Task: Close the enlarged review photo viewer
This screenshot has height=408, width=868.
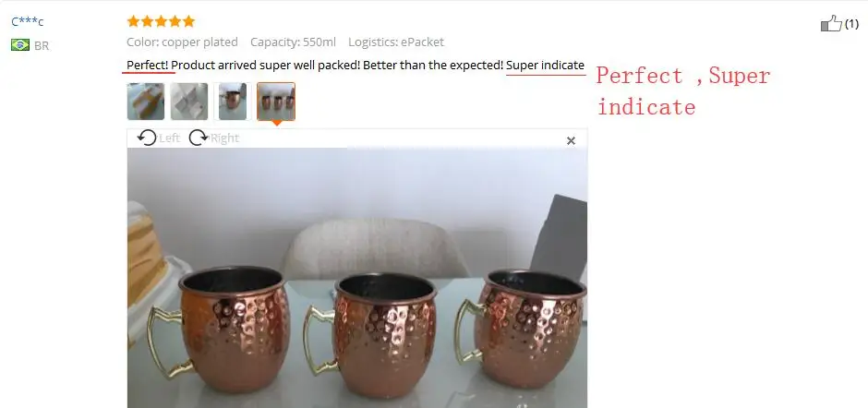Action: pyautogui.click(x=572, y=141)
